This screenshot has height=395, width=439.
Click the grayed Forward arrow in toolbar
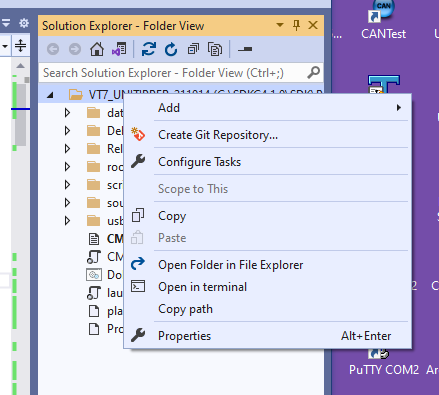point(75,49)
